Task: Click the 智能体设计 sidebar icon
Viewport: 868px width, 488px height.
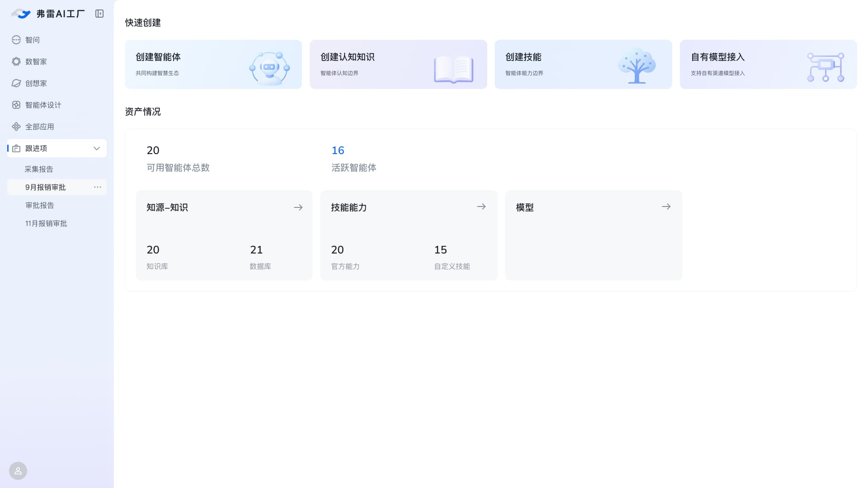Action: [16, 105]
